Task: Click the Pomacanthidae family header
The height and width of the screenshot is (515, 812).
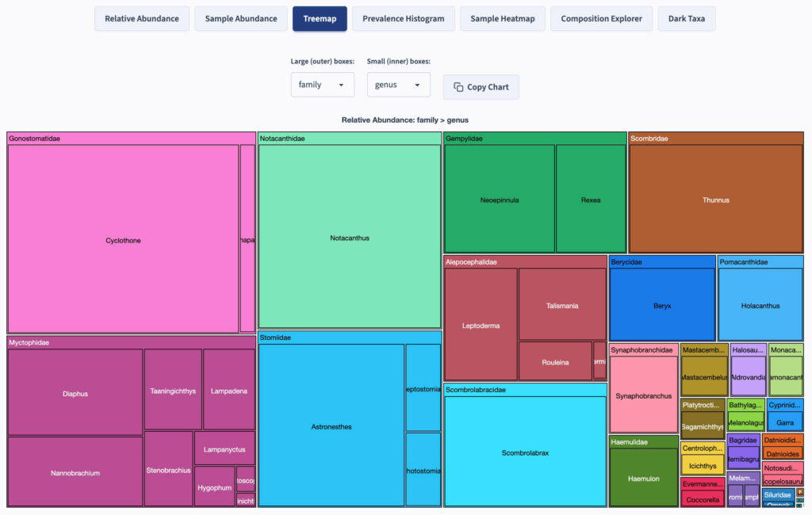Action: (x=760, y=262)
